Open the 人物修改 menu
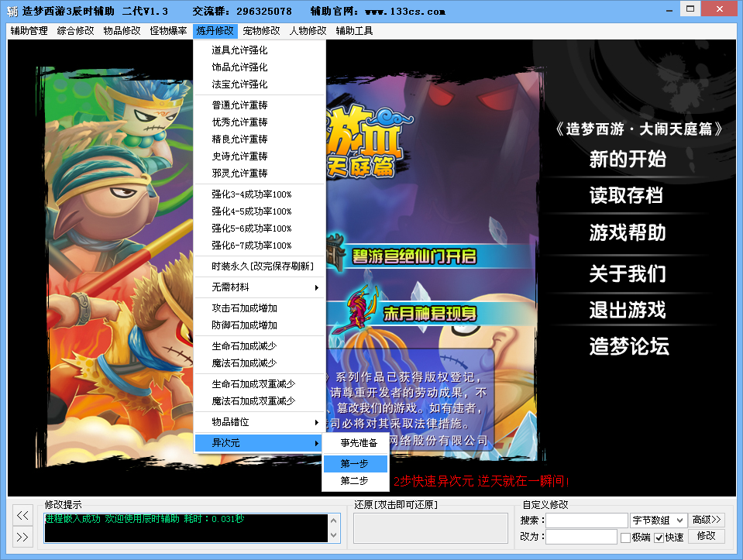The width and height of the screenshot is (743, 560). 308,31
